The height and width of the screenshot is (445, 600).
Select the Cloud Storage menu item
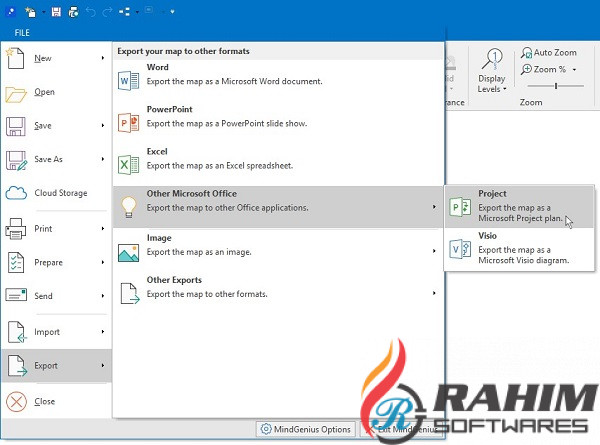56,193
